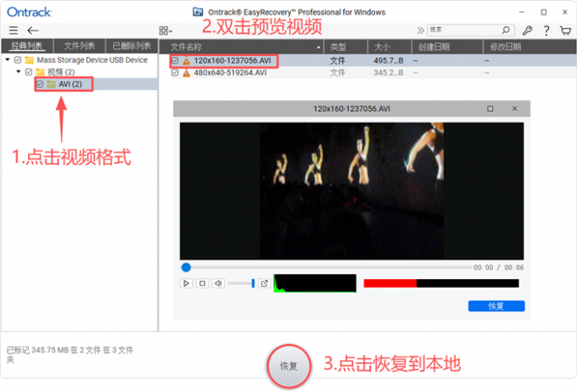Open preview in external window icon
Image resolution: width=577 pixels, height=392 pixels.
click(x=264, y=283)
